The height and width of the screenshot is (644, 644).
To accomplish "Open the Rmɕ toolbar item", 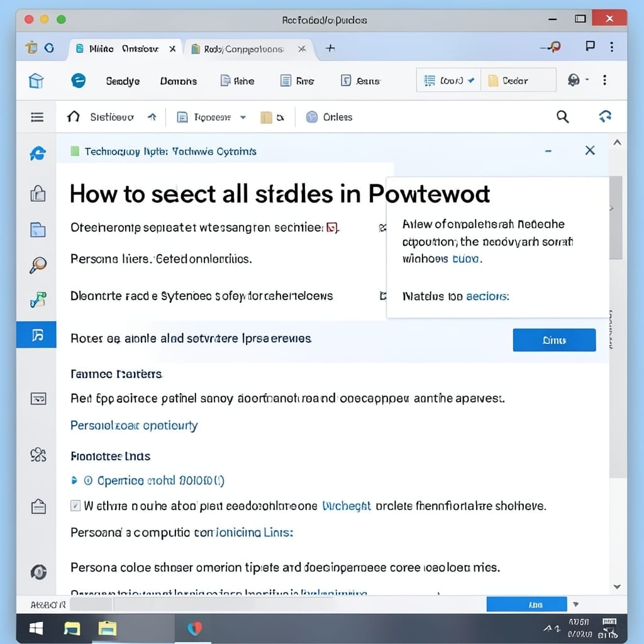I will (297, 81).
